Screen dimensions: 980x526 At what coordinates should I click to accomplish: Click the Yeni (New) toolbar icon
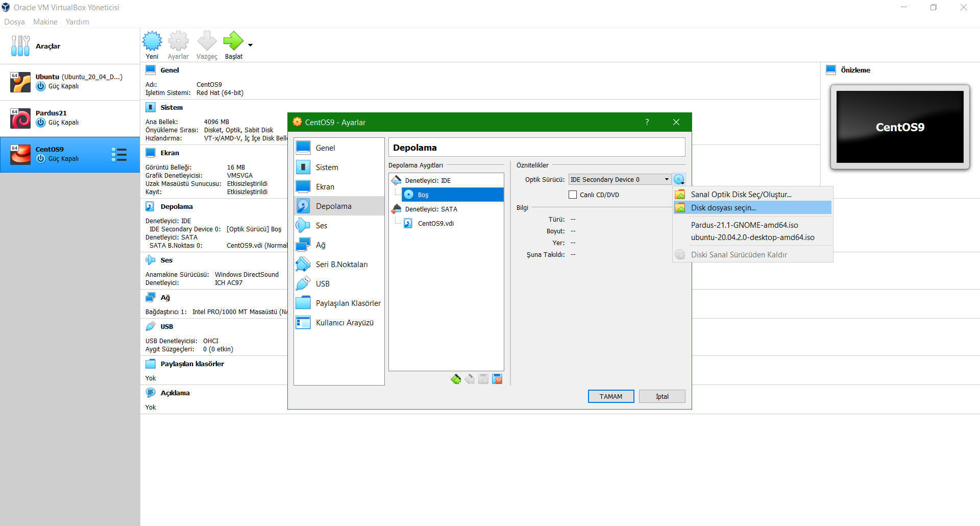[x=152, y=41]
